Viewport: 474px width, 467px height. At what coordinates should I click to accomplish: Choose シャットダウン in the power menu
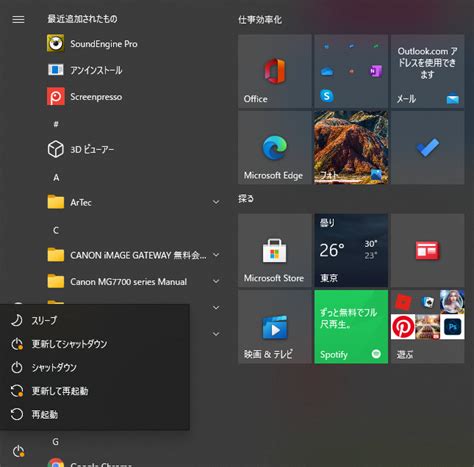[x=95, y=368]
